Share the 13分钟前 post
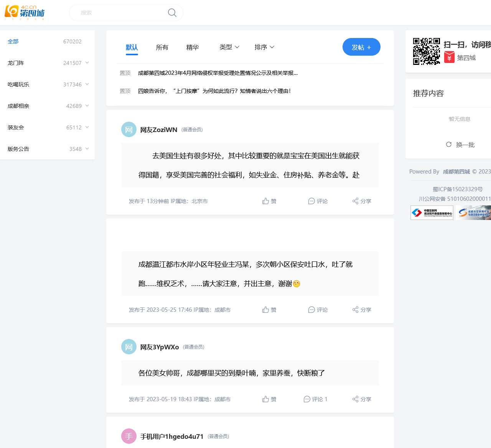 pos(362,201)
